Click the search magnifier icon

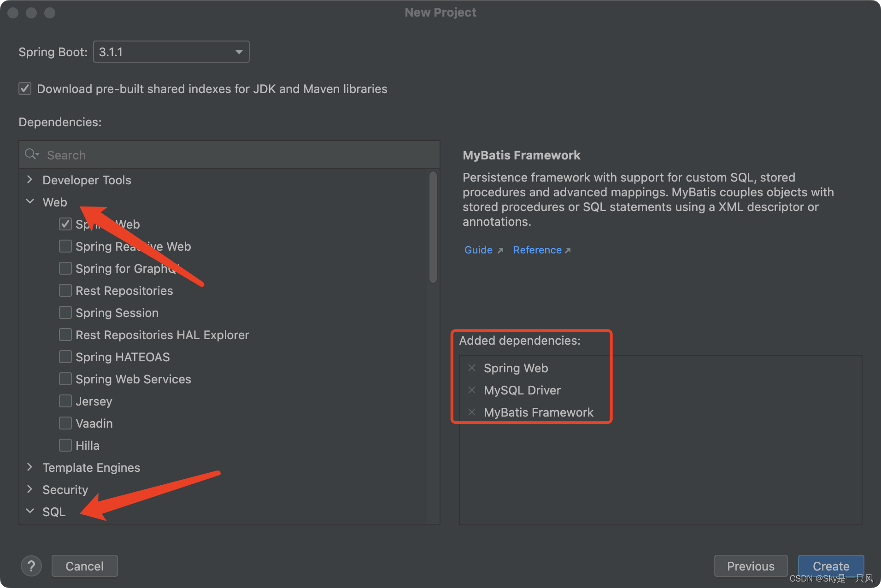click(31, 154)
